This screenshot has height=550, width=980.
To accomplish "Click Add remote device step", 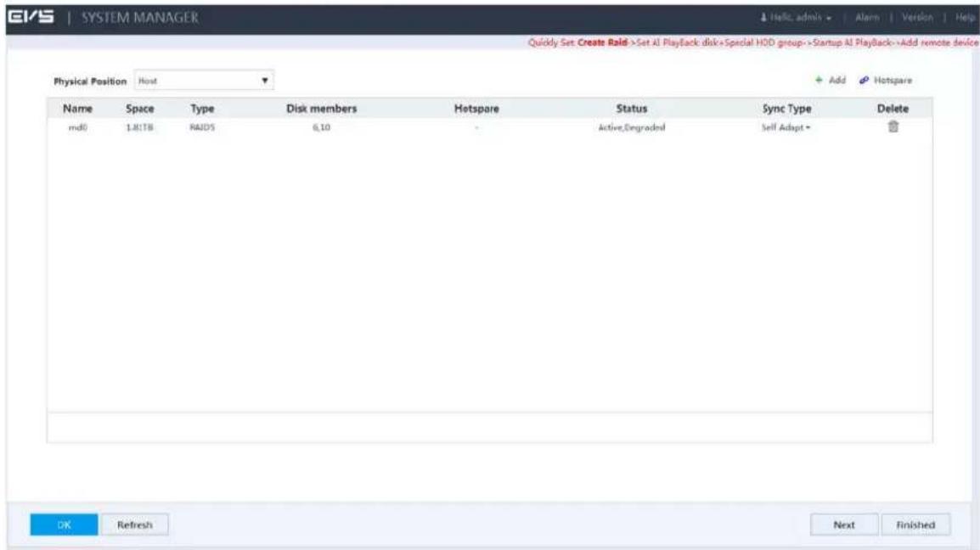I will click(938, 42).
